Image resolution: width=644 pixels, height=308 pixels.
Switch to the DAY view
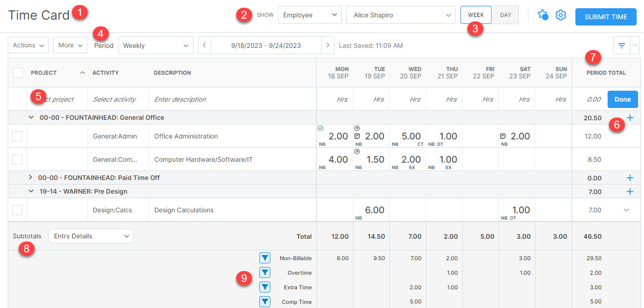[505, 15]
